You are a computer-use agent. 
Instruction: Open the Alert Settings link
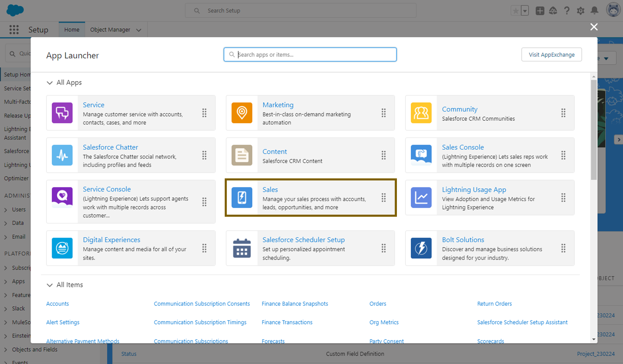point(63,322)
